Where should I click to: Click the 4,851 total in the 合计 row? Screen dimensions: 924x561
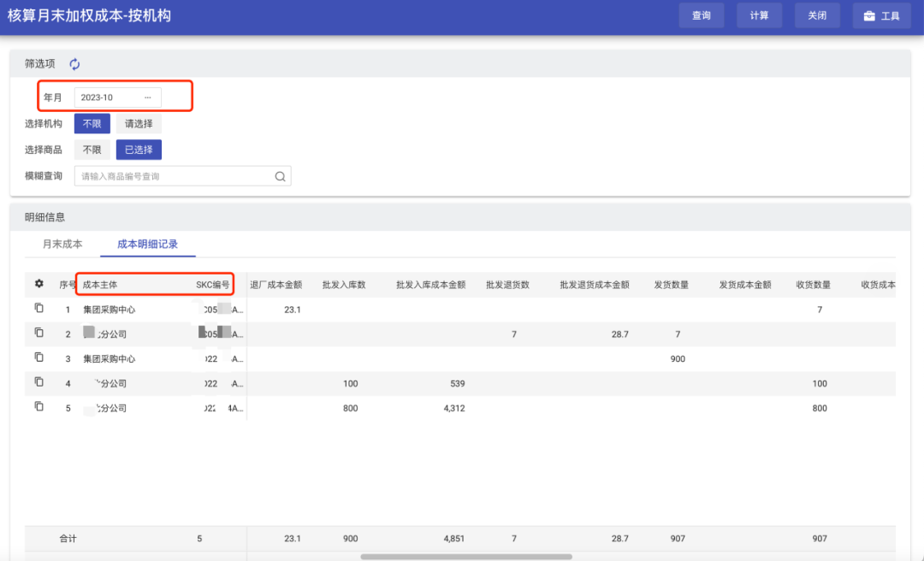pos(453,538)
